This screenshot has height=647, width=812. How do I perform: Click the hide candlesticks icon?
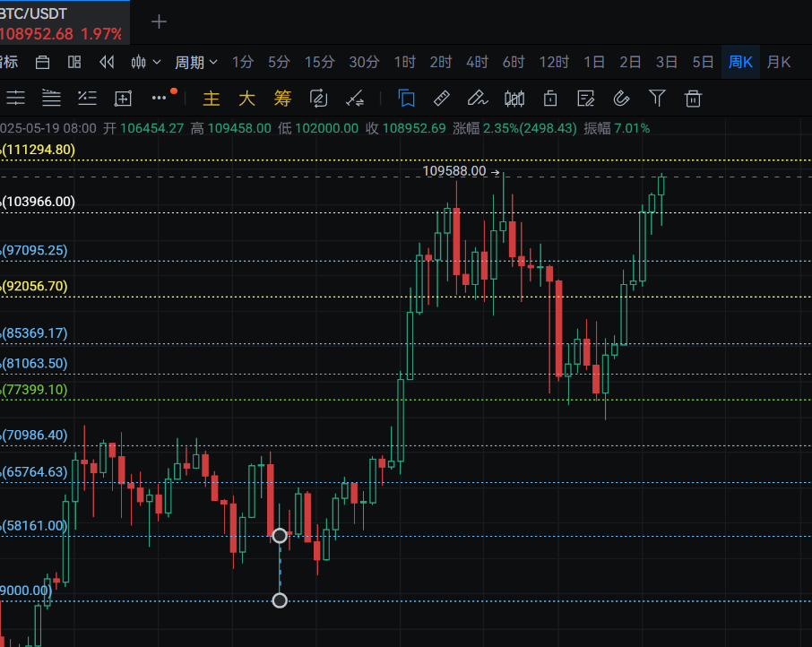tap(514, 99)
